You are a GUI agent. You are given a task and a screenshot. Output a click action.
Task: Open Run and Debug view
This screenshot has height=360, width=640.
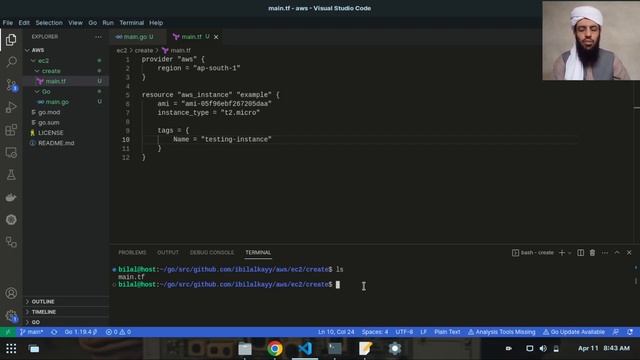pyautogui.click(x=11, y=107)
